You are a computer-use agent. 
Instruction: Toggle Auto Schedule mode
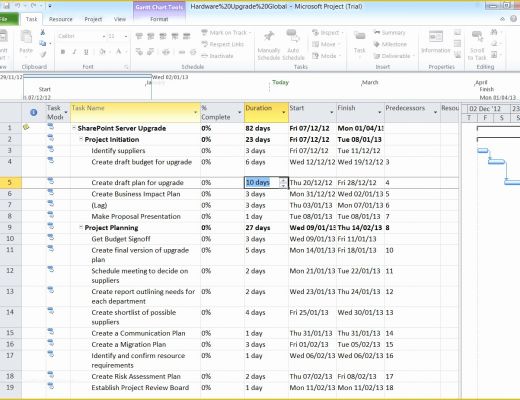(293, 45)
